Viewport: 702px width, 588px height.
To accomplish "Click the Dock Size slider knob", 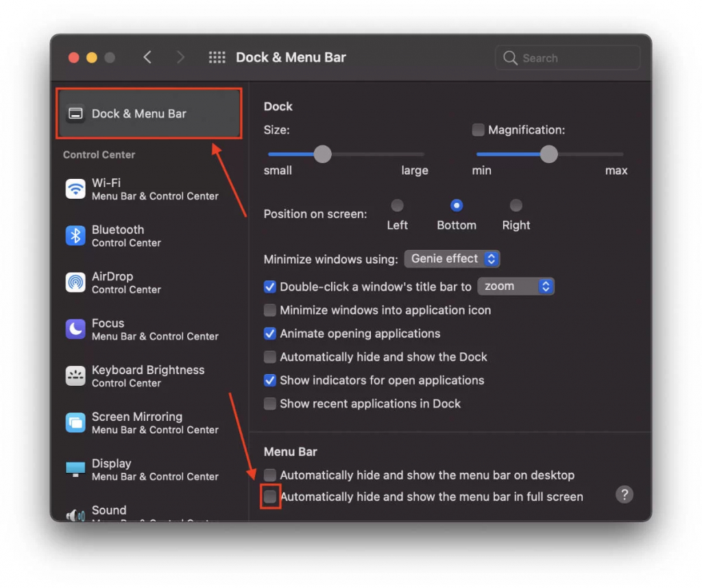I will click(322, 154).
